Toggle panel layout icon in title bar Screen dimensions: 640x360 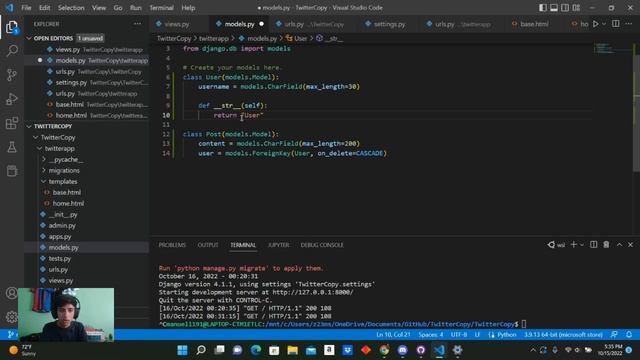point(553,8)
